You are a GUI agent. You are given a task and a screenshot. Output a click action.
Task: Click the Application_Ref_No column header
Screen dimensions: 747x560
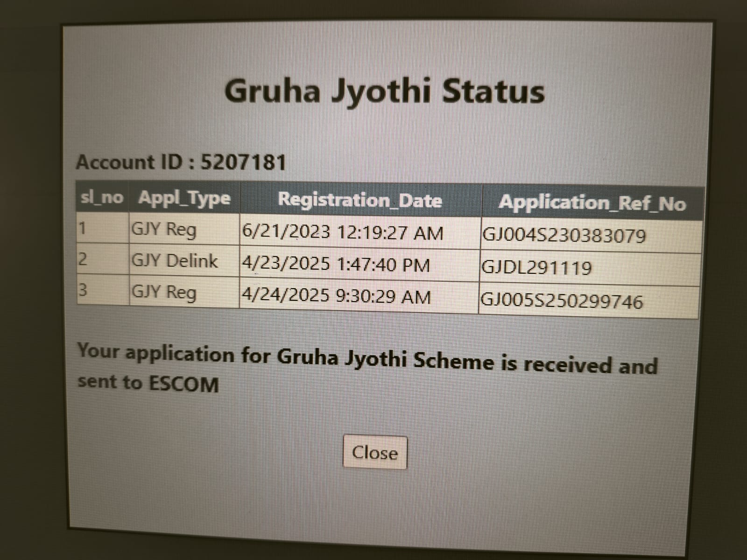click(592, 203)
